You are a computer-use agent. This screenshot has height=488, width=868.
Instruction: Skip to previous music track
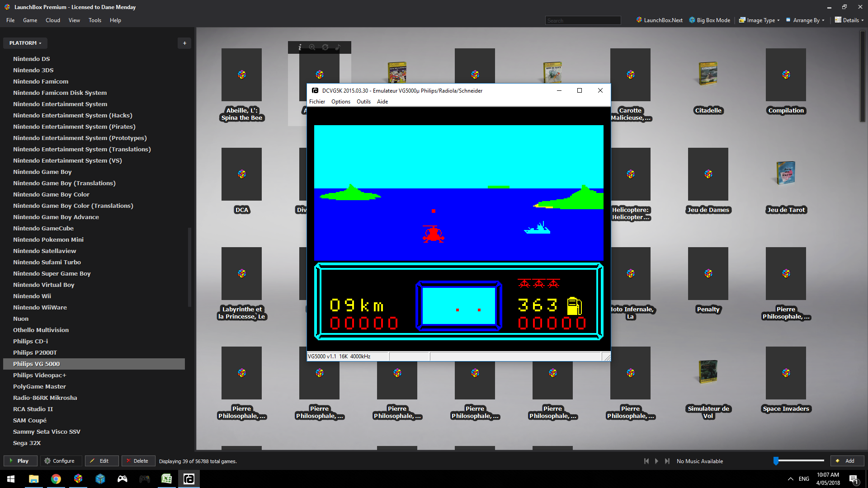pyautogui.click(x=646, y=461)
